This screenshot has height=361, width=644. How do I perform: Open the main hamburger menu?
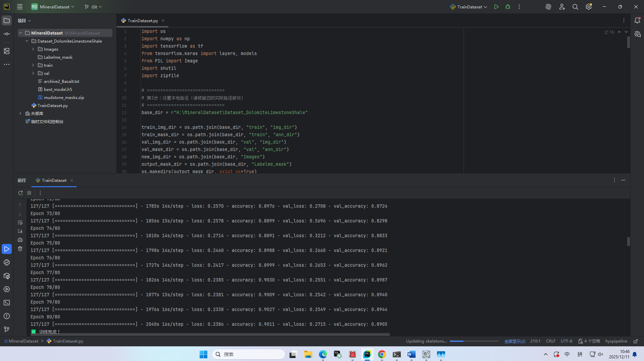tap(20, 7)
